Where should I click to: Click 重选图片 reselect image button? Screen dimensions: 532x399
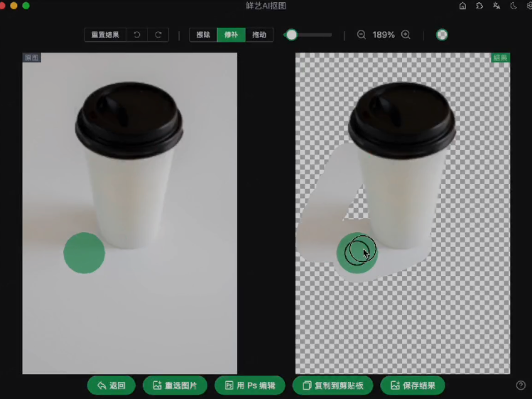point(175,386)
